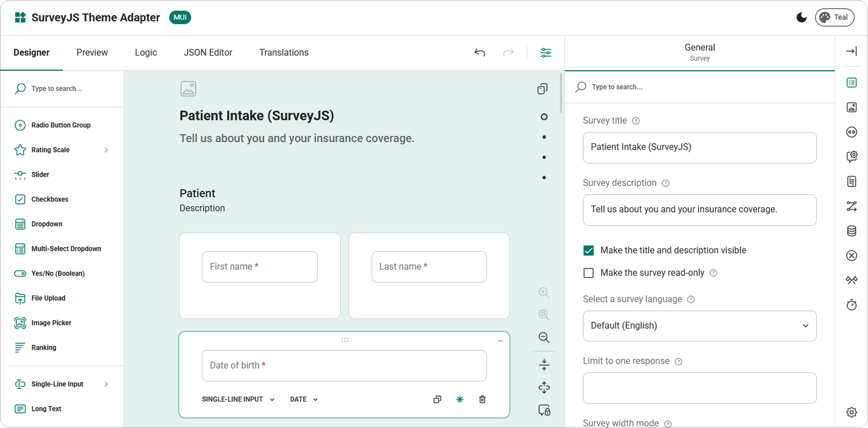Select the first page navigator circle dot
This screenshot has height=428, width=868.
coord(544,117)
